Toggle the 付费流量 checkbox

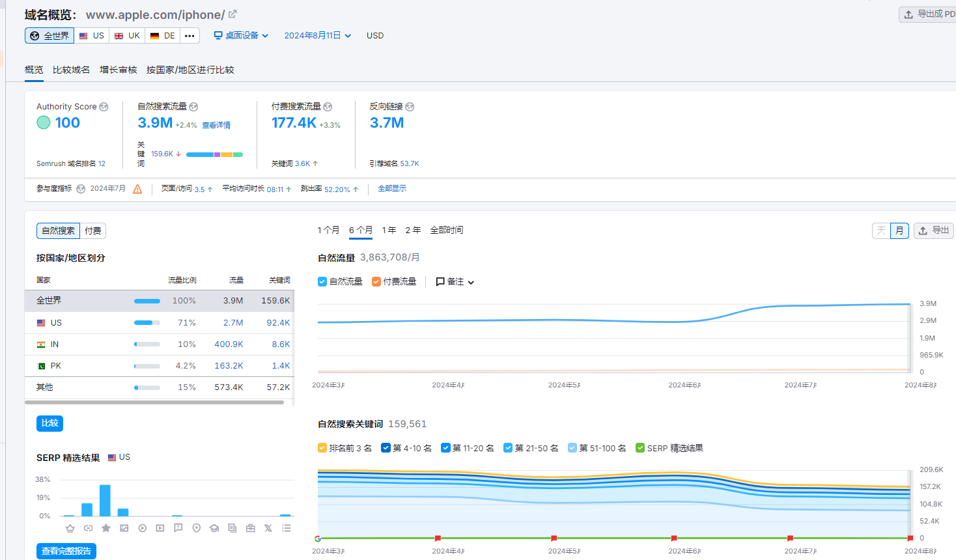pyautogui.click(x=376, y=282)
